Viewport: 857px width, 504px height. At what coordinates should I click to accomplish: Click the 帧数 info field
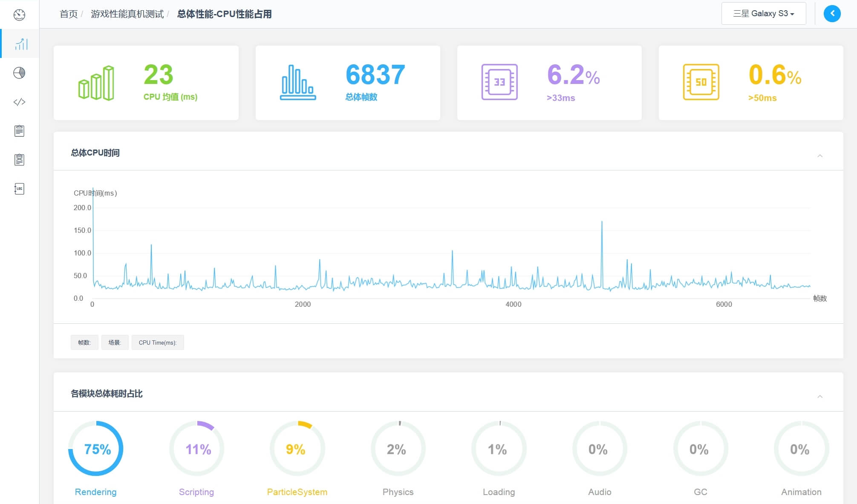(84, 343)
